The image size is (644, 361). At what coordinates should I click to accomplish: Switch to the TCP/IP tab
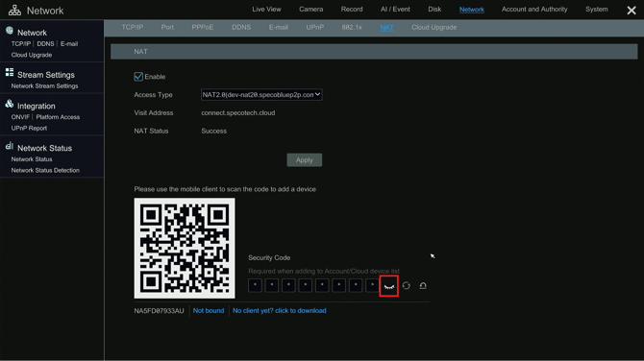pyautogui.click(x=133, y=28)
